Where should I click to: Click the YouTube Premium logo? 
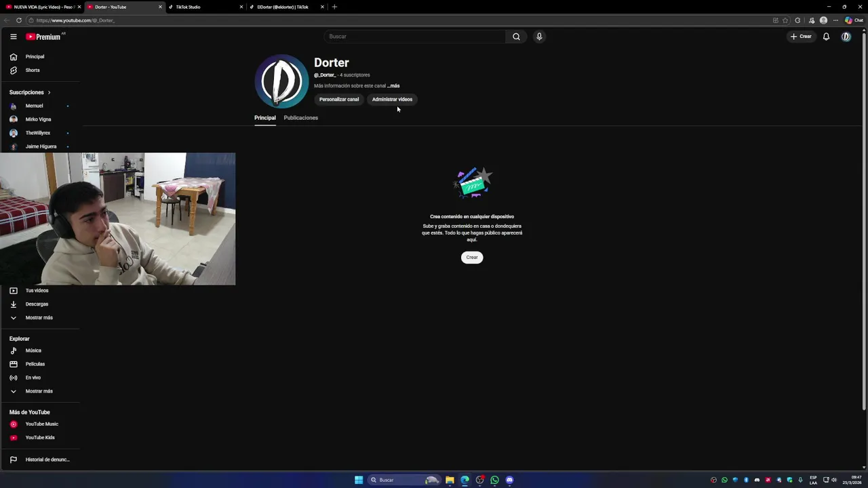(43, 37)
